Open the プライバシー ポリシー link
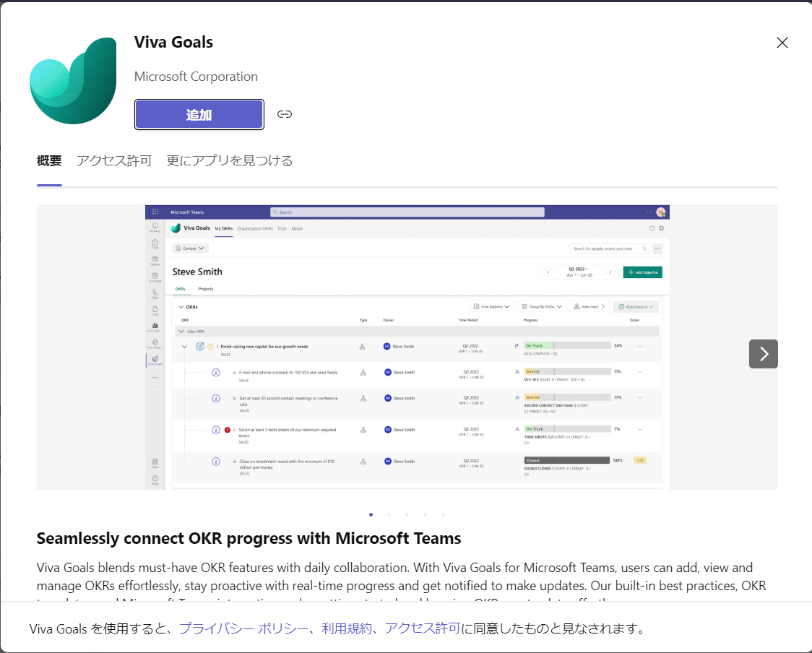This screenshot has width=812, height=653. pyautogui.click(x=243, y=628)
